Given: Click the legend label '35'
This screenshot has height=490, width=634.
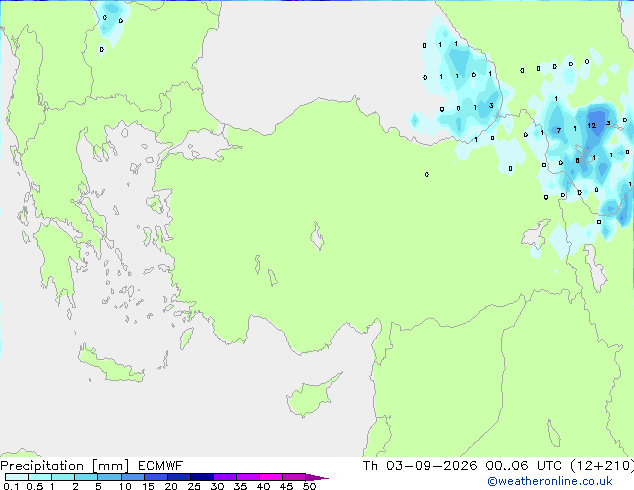Looking at the screenshot, I should [240, 486].
